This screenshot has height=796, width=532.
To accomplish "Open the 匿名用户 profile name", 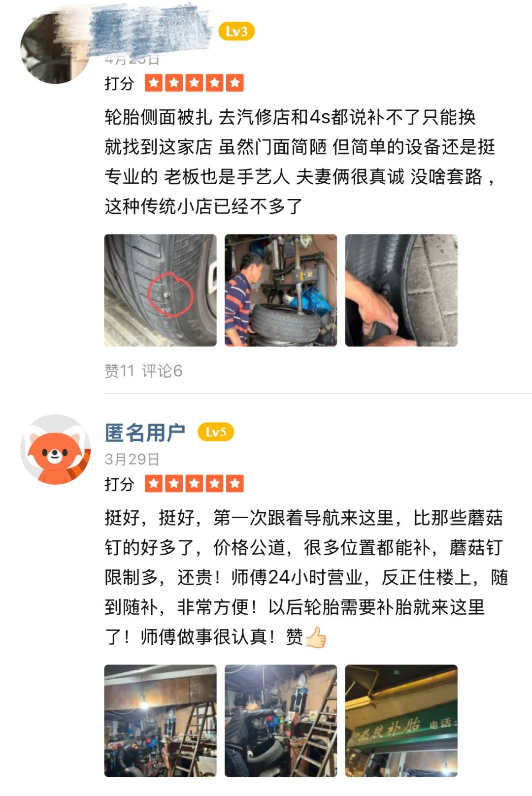I will (x=145, y=432).
